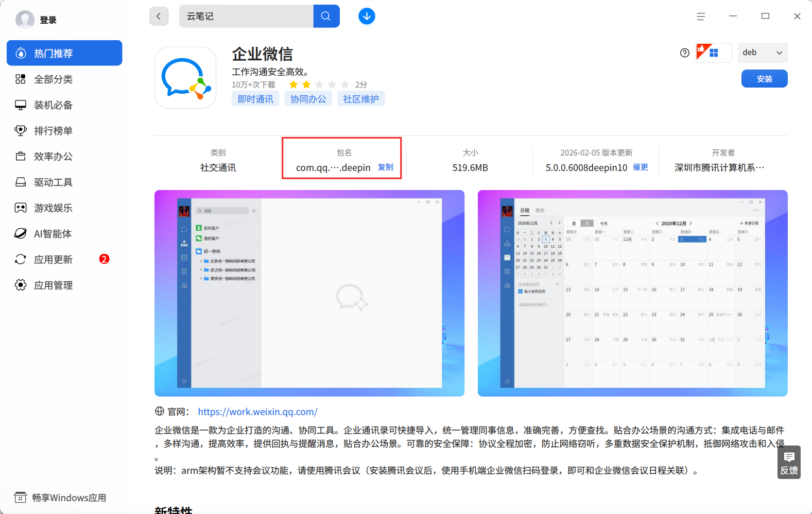Screen dimensions: 812x514
Task: Click the 社交通讯 category value
Action: tap(218, 167)
